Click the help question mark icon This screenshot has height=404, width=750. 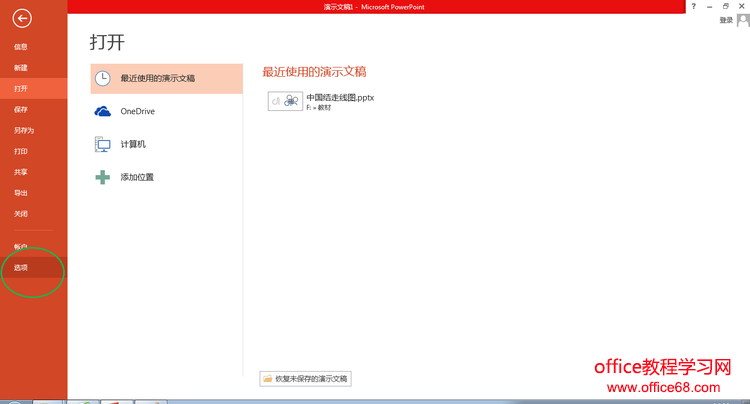point(693,6)
